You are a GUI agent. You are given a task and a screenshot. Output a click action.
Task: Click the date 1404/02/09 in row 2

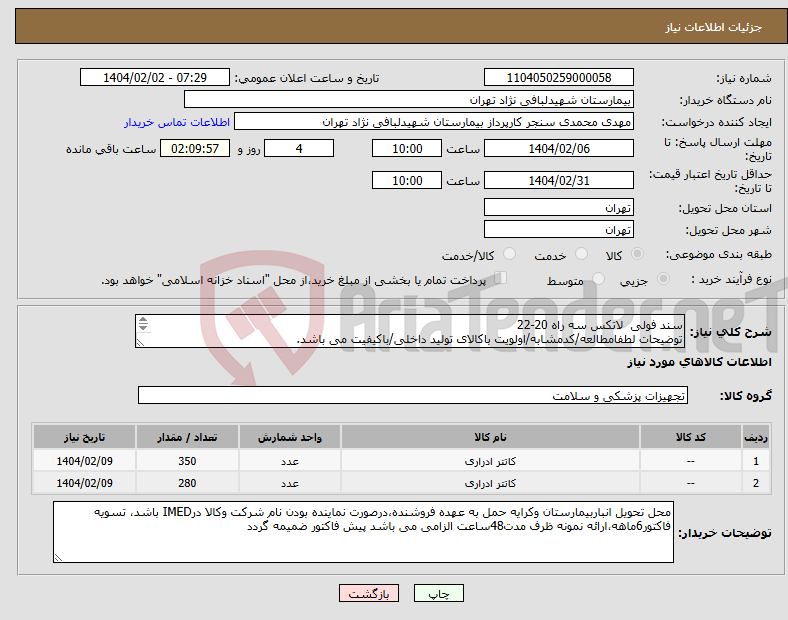(x=84, y=483)
